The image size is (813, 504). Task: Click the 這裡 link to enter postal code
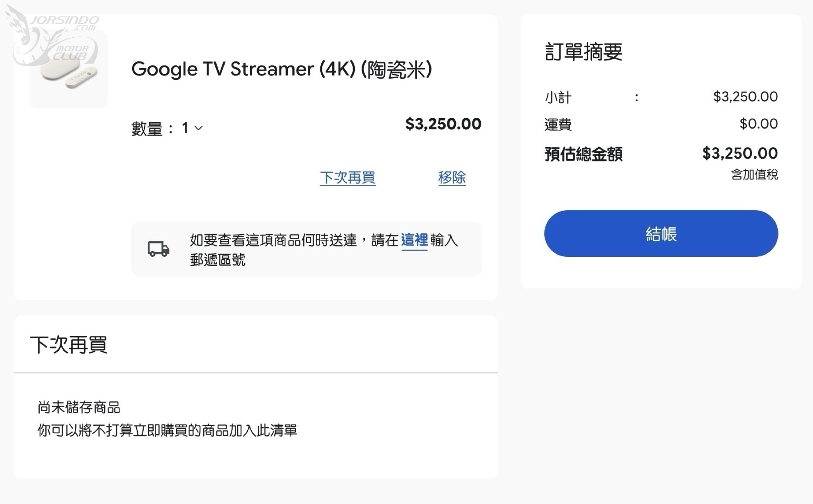tap(414, 240)
